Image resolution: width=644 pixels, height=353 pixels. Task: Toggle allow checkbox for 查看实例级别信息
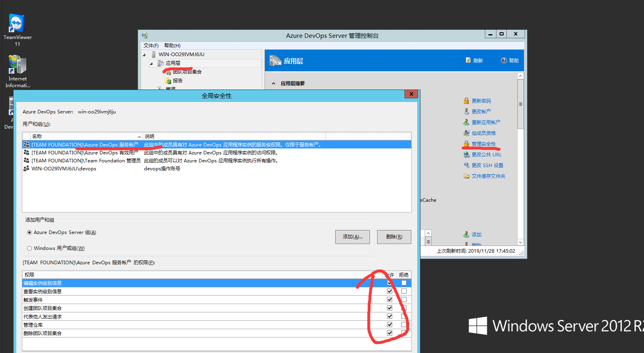tap(389, 291)
